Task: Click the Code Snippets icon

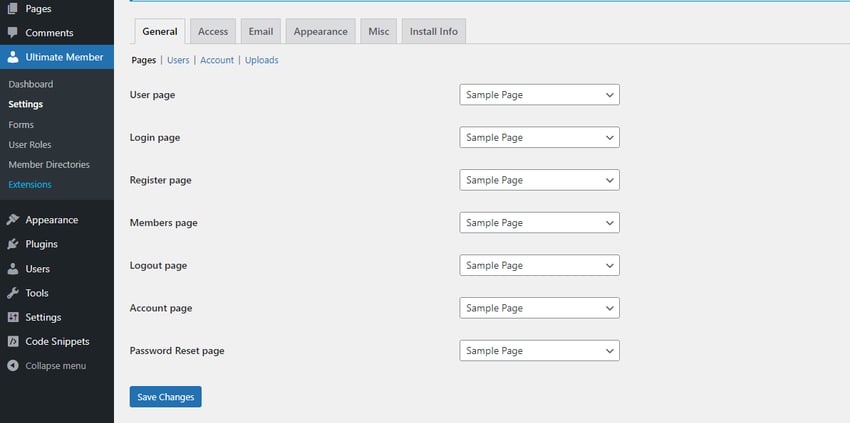Action: [13, 341]
